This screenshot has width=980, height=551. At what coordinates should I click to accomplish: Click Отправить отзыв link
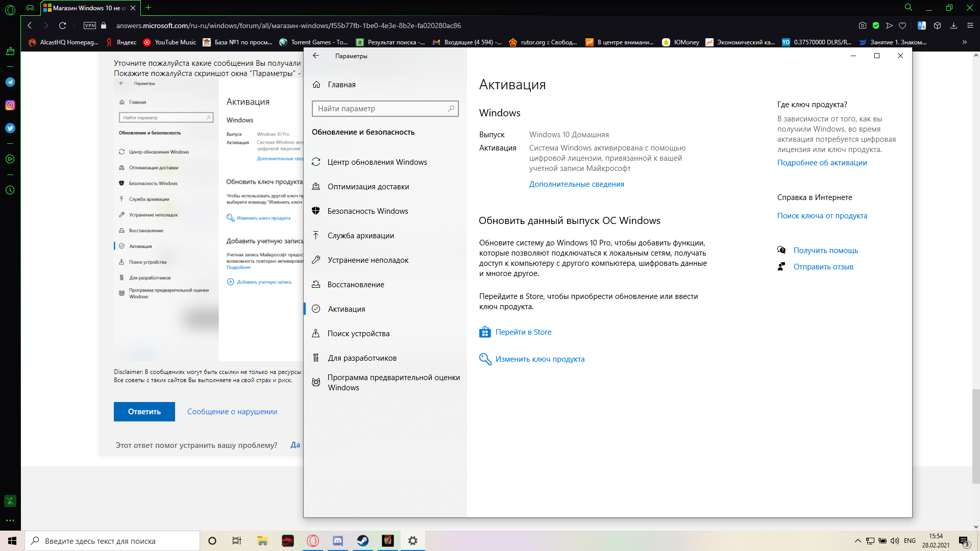823,267
